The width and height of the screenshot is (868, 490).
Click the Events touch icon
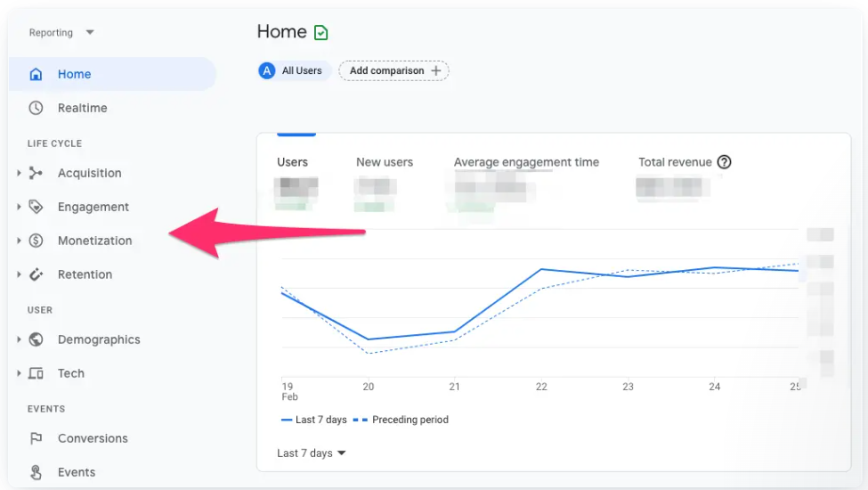36,472
